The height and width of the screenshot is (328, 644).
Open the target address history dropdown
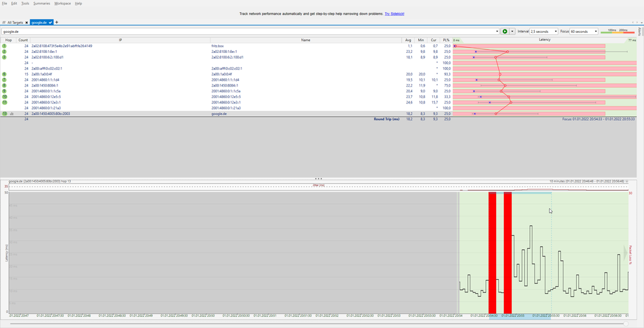[x=497, y=31]
